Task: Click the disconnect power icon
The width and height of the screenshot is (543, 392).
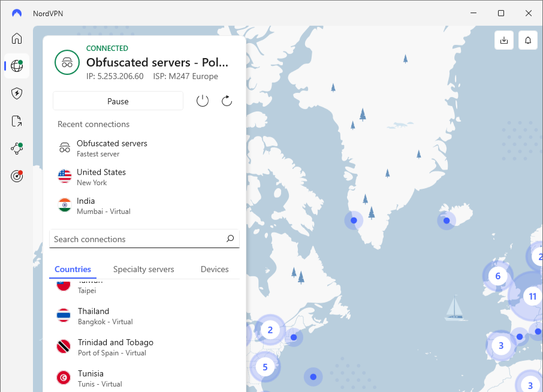Action: 203,101
